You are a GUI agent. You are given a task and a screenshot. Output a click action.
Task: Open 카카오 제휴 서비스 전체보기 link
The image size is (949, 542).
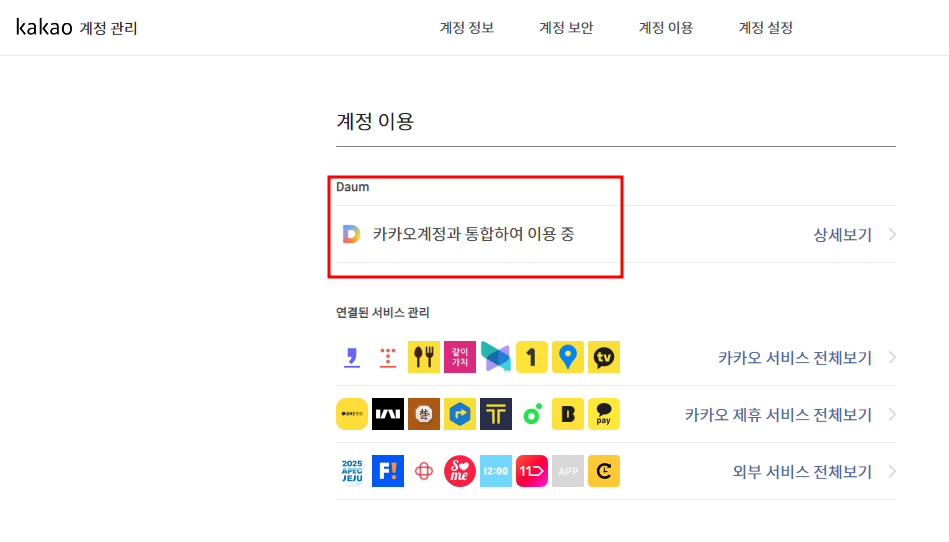pos(778,414)
